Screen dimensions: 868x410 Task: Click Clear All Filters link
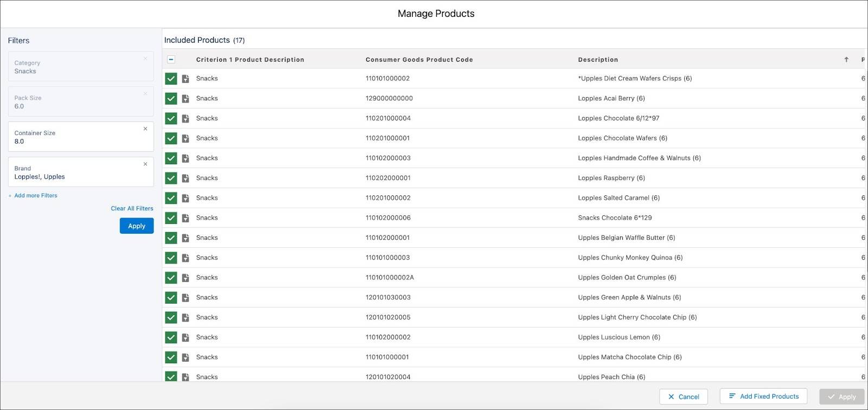tap(132, 209)
